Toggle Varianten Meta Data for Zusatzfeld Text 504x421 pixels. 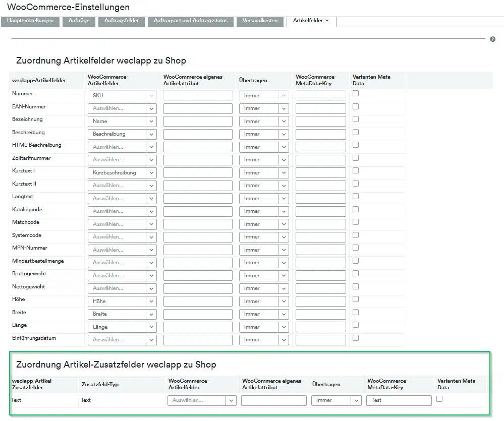click(x=439, y=399)
